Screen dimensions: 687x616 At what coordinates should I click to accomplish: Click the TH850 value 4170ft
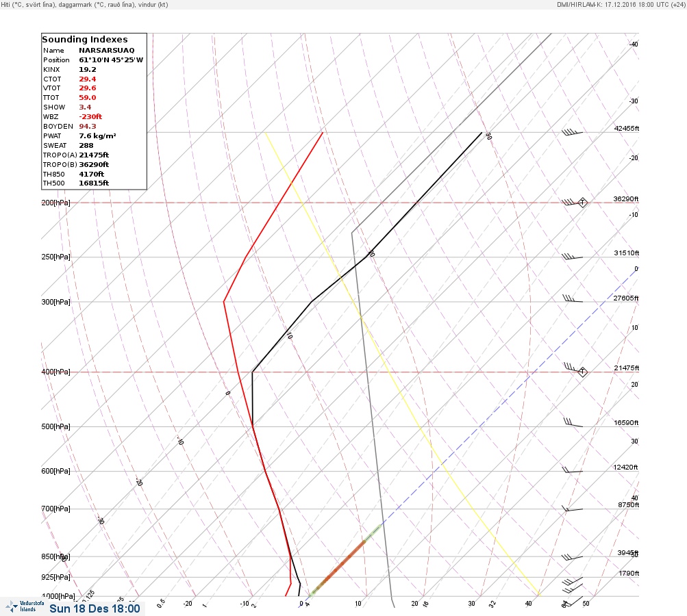pyautogui.click(x=92, y=175)
